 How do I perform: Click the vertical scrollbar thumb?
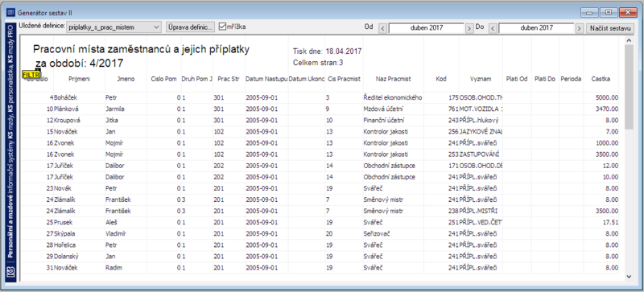629,87
